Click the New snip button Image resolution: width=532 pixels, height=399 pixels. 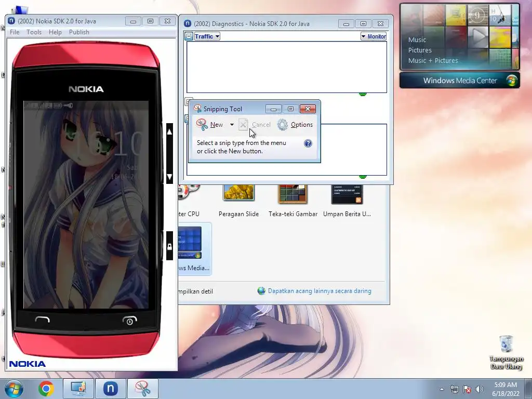click(210, 125)
